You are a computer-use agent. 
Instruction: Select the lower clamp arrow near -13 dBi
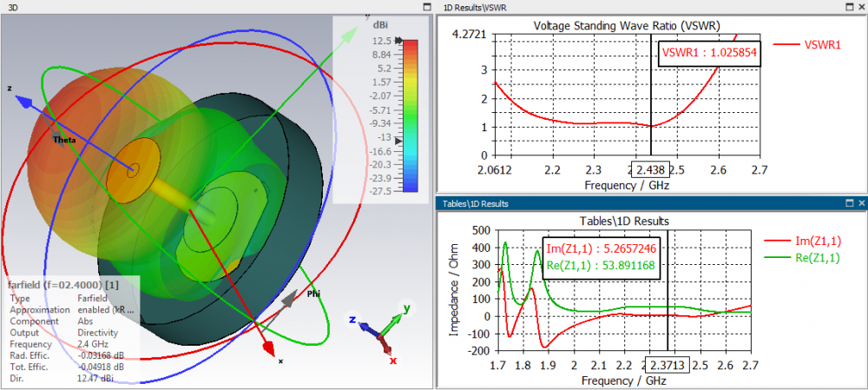coord(398,142)
